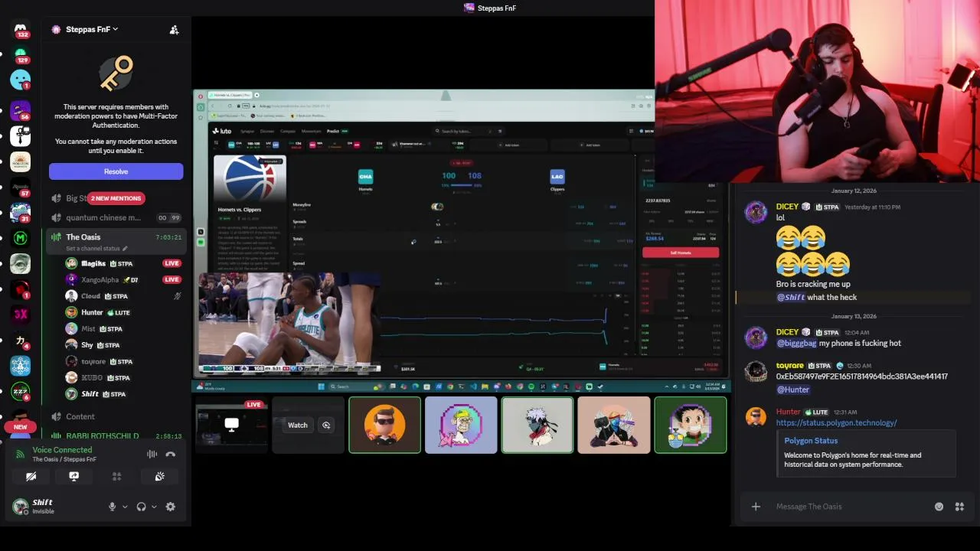Open the statue face server icon
The image size is (980, 551).
point(21,263)
